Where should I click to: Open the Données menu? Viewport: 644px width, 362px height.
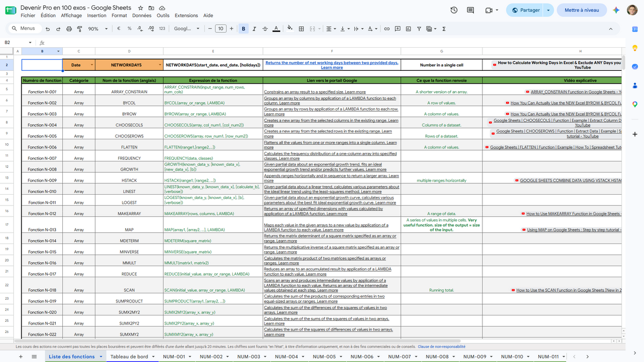142,16
